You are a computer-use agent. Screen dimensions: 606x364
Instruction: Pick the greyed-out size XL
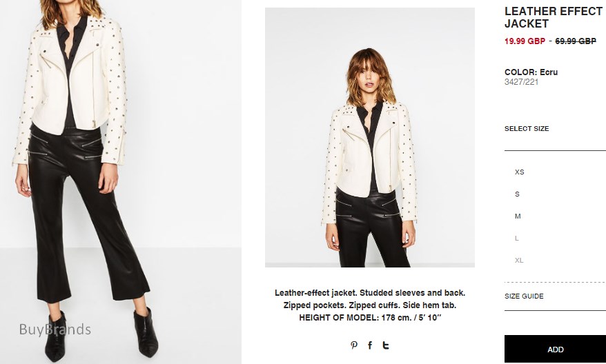519,260
